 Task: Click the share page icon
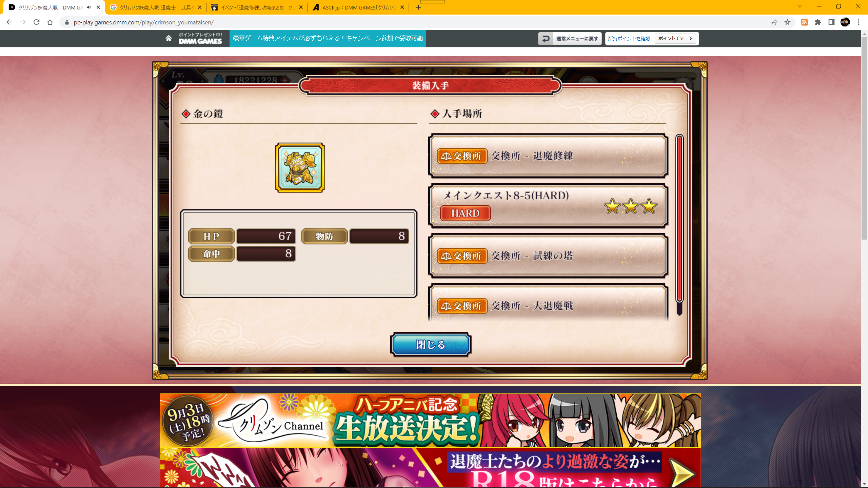coord(774,22)
